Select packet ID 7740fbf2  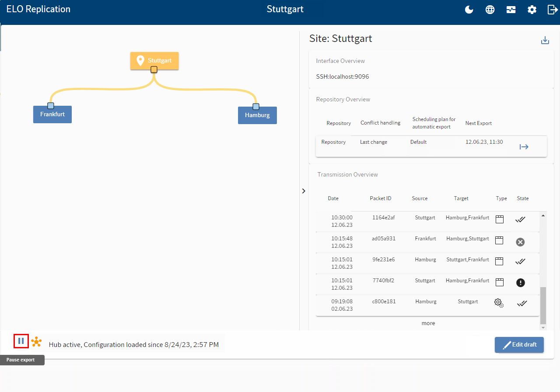(384, 281)
